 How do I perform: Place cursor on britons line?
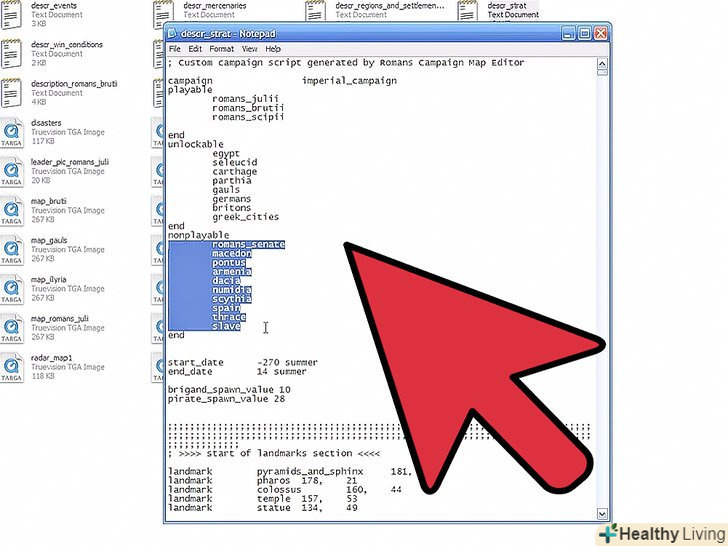(x=231, y=208)
